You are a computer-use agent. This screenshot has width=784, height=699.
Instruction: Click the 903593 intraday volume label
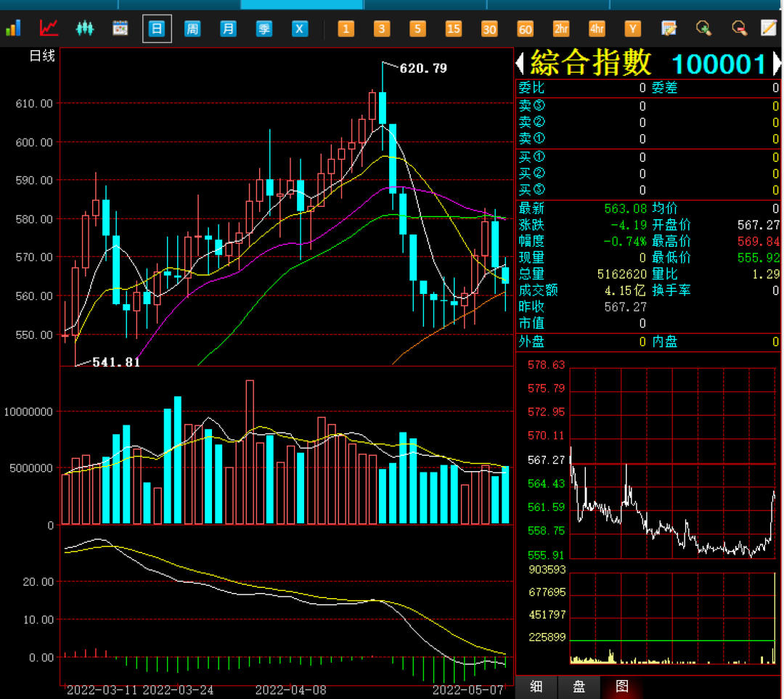547,570
